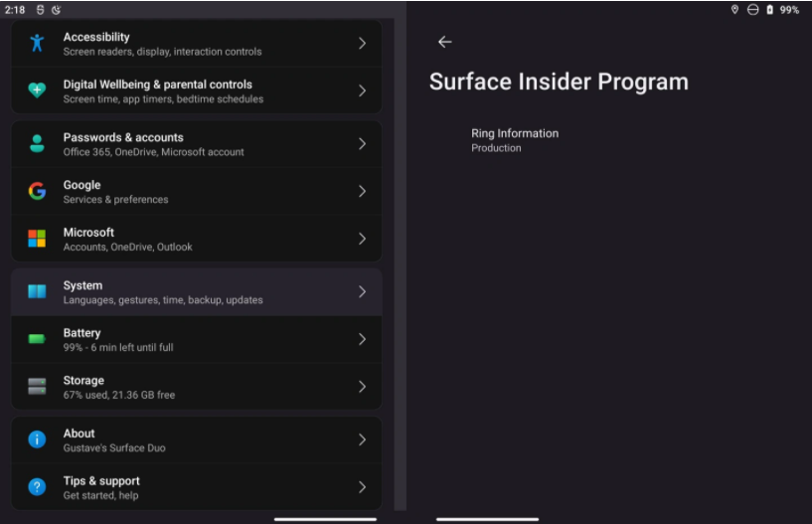Tap the right screen navigation gesture bar
The height and width of the screenshot is (524, 812).
tap(487, 519)
